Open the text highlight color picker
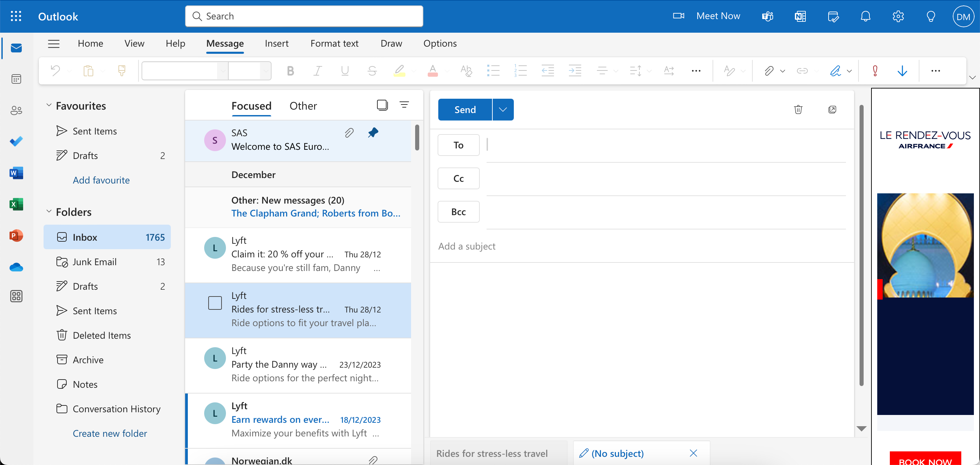980x465 pixels. point(414,71)
